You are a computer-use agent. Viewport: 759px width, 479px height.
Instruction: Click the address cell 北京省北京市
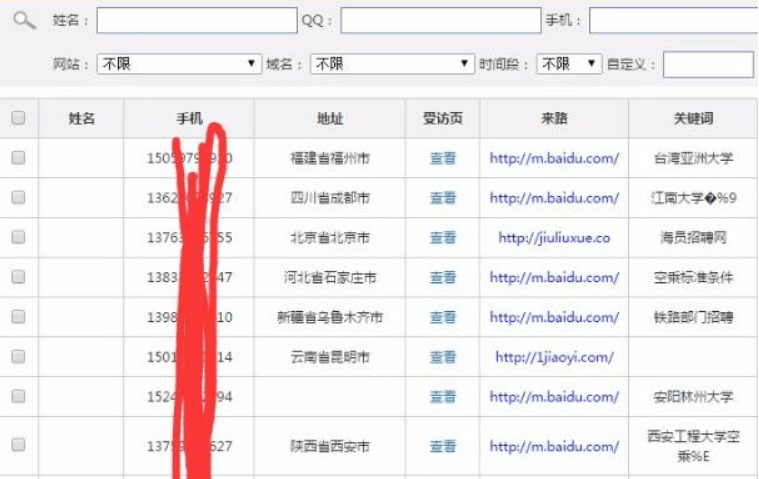(330, 238)
